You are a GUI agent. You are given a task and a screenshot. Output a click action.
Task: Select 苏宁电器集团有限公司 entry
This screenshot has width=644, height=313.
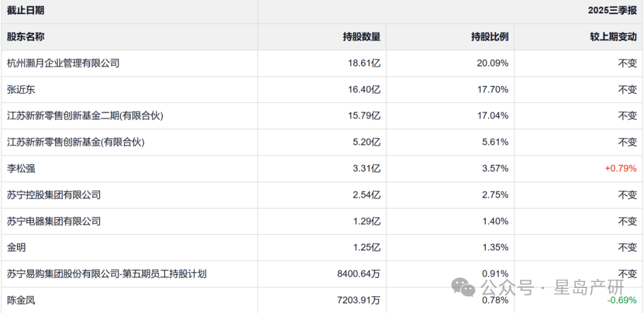tap(54, 221)
